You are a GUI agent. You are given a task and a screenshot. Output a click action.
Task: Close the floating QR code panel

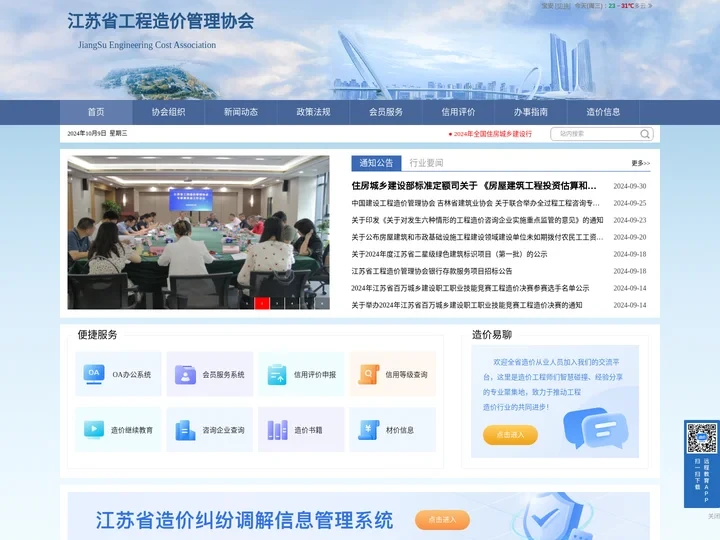[714, 516]
